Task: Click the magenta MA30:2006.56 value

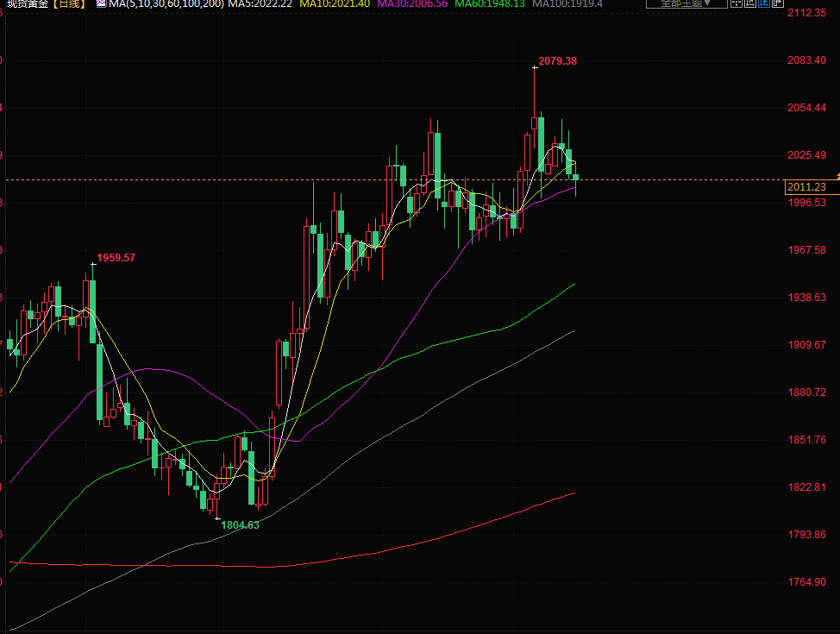Action: [x=412, y=3]
